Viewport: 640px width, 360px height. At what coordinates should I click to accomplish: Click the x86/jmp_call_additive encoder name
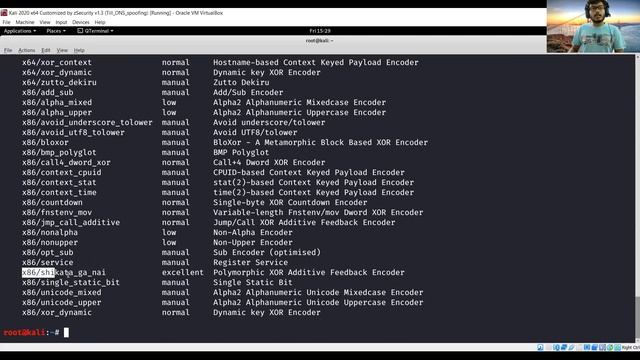tap(71, 222)
